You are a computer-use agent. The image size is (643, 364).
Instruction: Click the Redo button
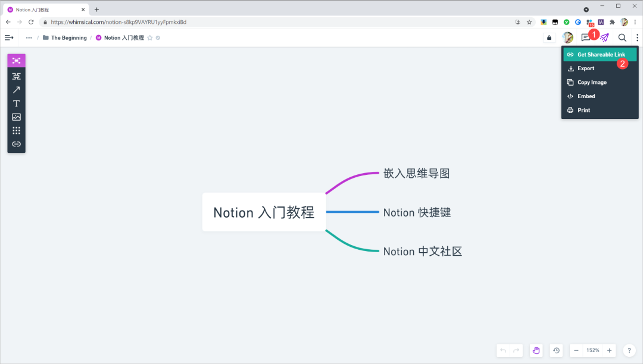click(x=516, y=350)
